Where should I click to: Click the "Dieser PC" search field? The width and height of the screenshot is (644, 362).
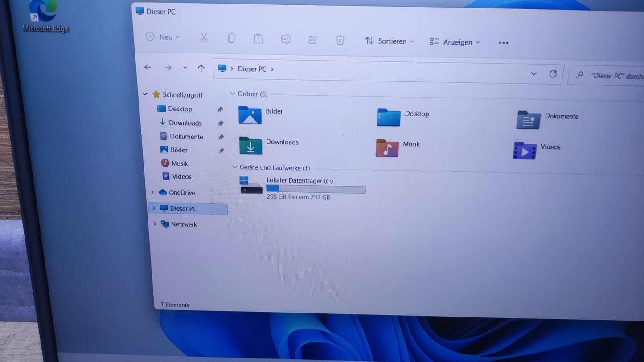point(606,76)
